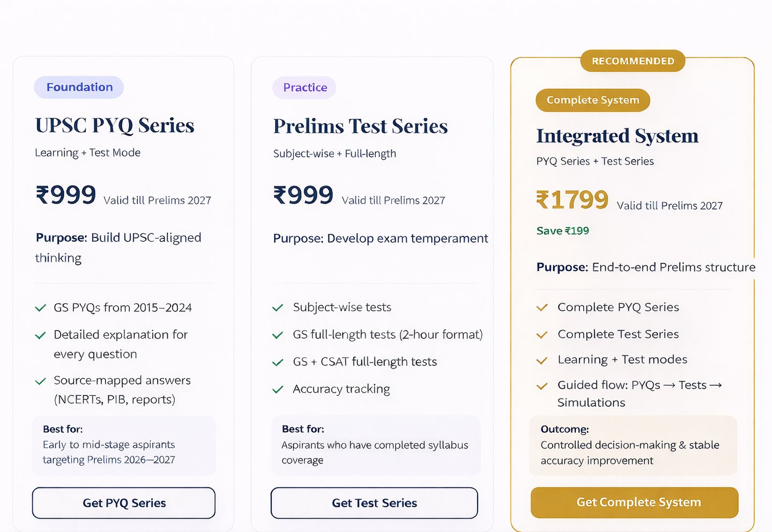Click the Save ₹199 label

click(562, 231)
